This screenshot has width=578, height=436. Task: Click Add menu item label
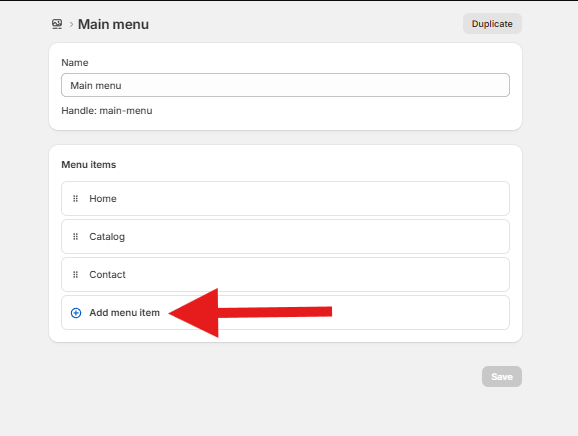[125, 313]
